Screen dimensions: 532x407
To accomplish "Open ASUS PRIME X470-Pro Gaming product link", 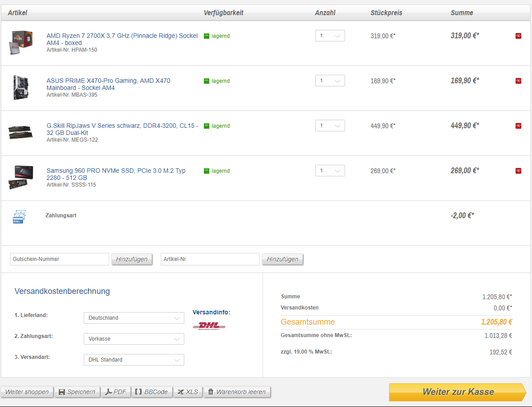I will pos(108,84).
